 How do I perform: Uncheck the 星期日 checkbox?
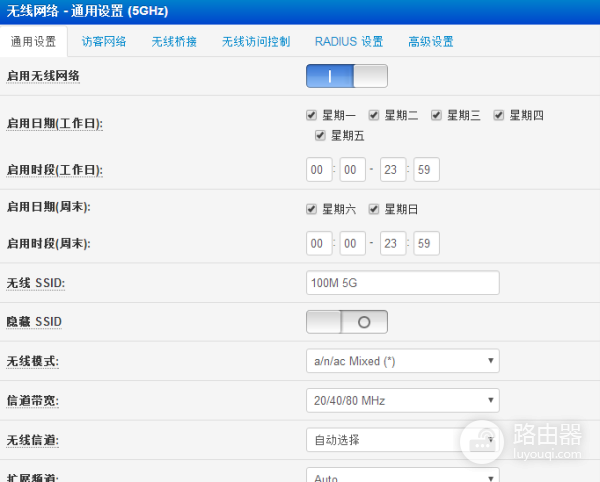(374, 209)
